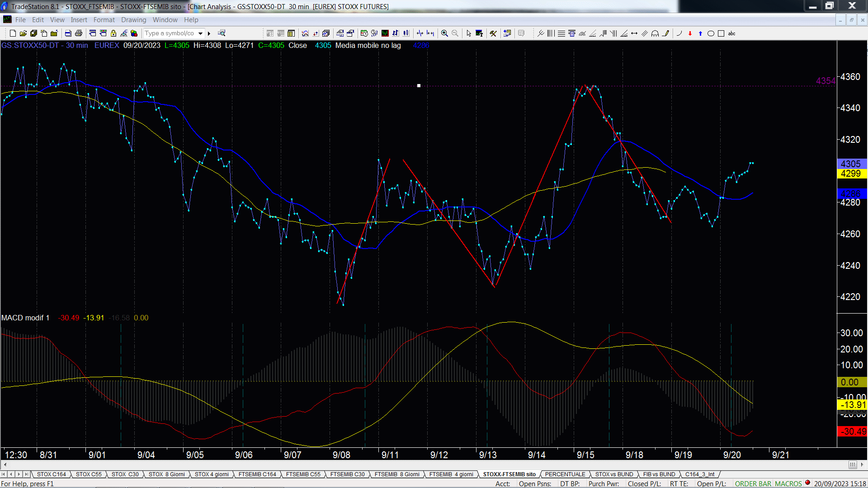Select the red down arrow drawing tool
This screenshot has width=868, height=488.
click(x=690, y=33)
